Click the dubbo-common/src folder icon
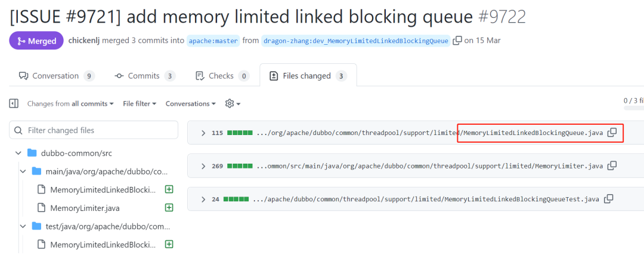The image size is (644, 267). [32, 153]
